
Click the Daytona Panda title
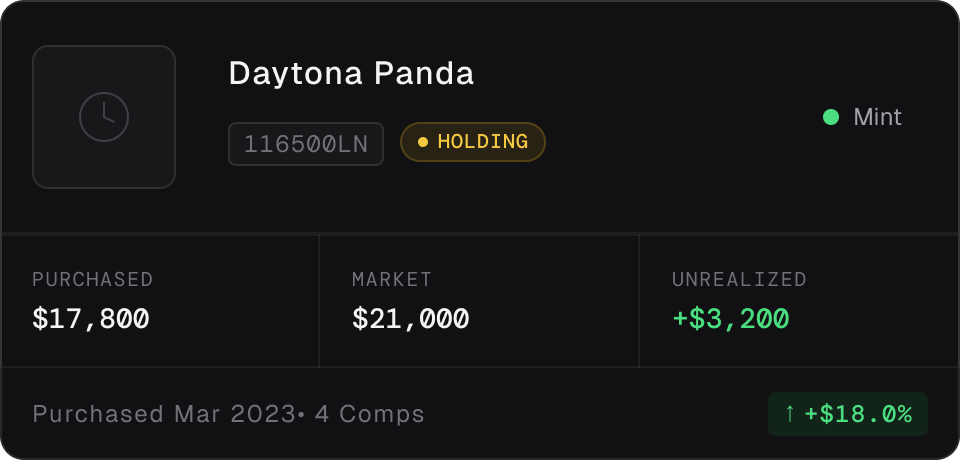click(x=351, y=74)
